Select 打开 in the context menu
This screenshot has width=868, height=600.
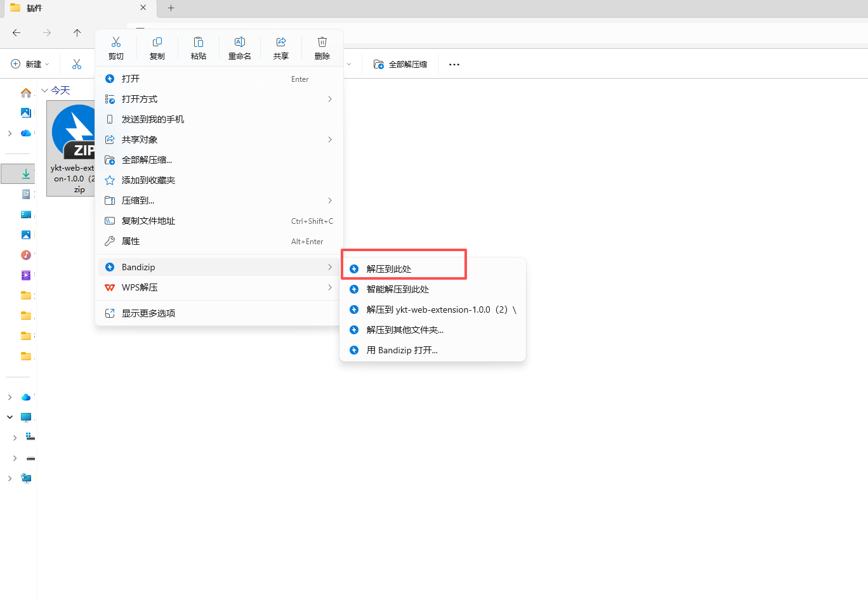[219, 79]
